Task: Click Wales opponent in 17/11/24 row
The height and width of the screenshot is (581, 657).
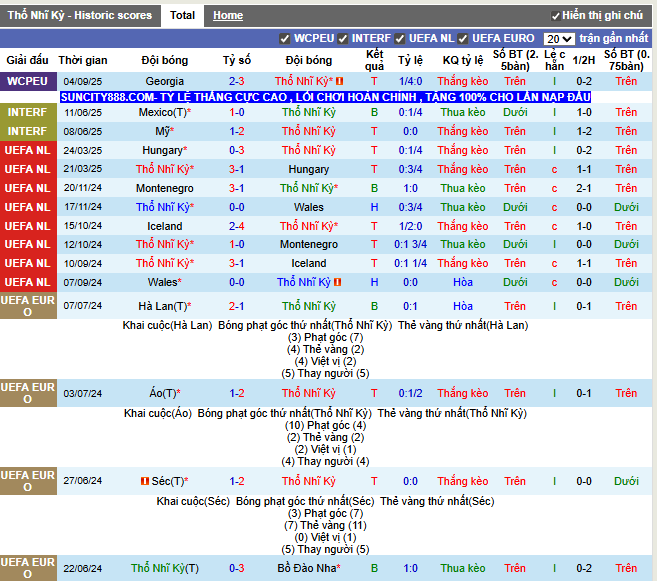Action: click(x=309, y=207)
